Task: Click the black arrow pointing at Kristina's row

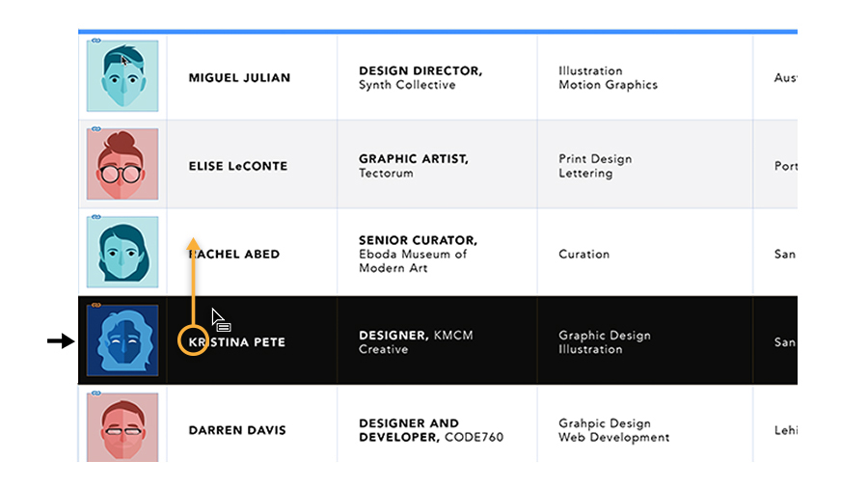Action: [61, 340]
